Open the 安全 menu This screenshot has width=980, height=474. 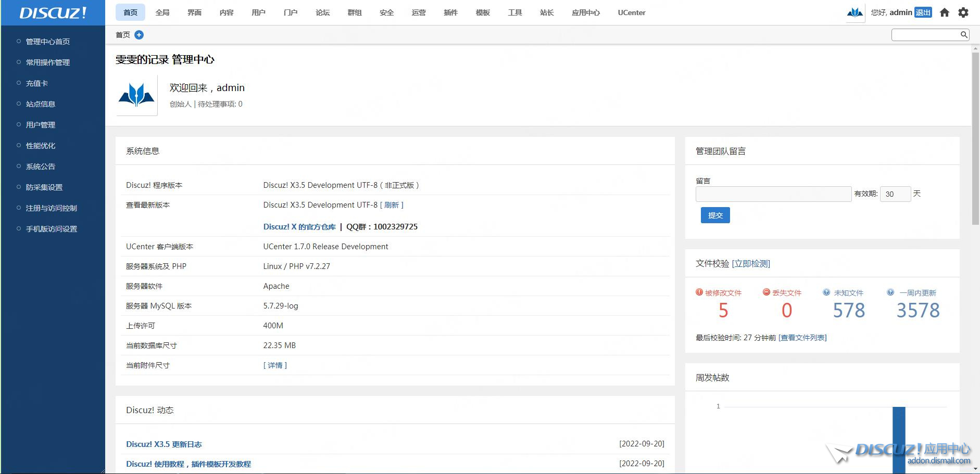pos(387,12)
